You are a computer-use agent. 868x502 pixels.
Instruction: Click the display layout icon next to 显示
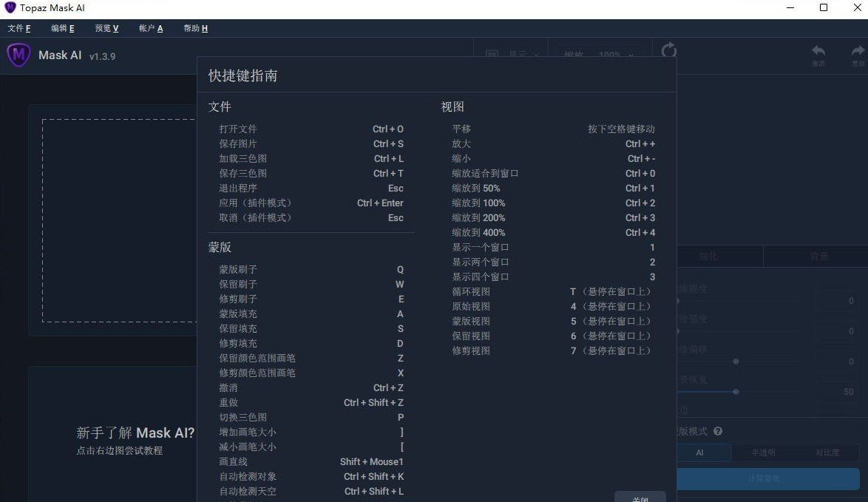pos(492,55)
